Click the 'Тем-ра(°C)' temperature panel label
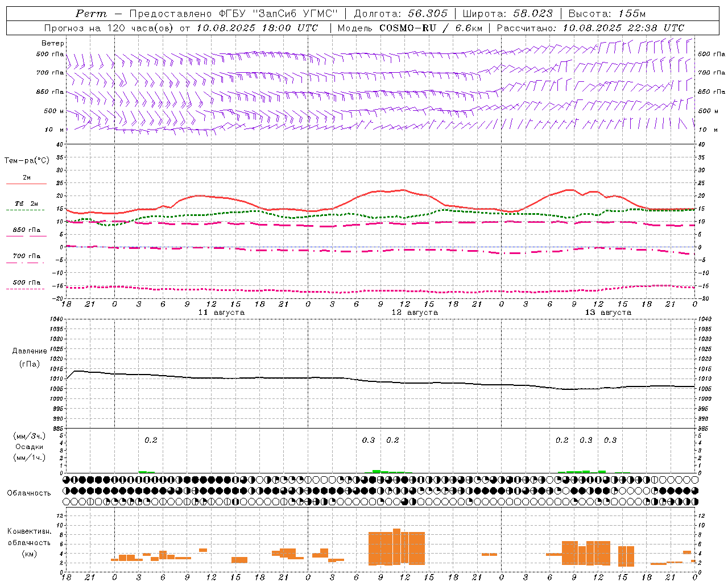Image resolution: width=728 pixels, height=582 pixels. pos(27,161)
